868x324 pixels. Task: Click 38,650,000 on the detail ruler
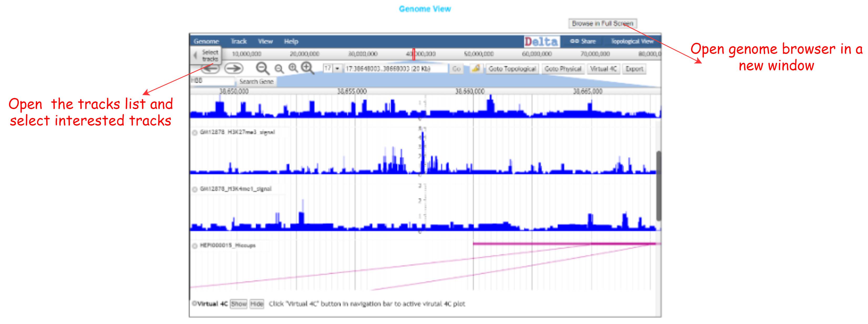pyautogui.click(x=234, y=91)
